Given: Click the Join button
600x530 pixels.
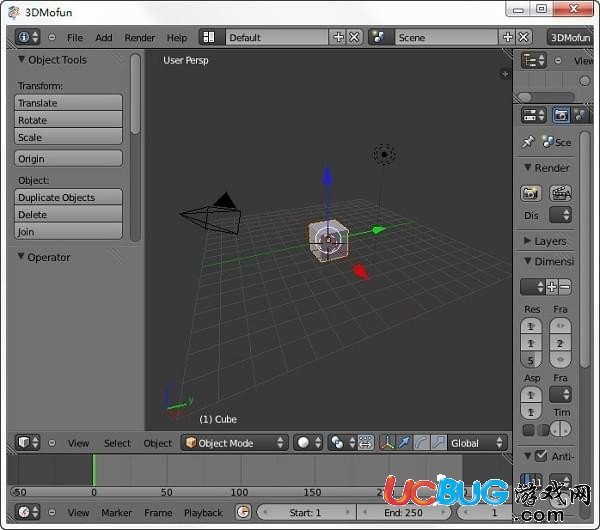Looking at the screenshot, I should coord(68,232).
